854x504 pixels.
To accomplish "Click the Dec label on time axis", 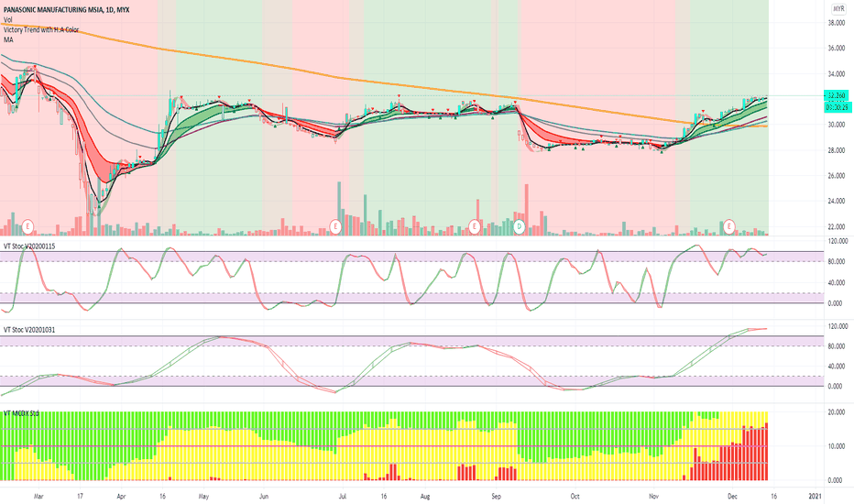I will click(732, 497).
